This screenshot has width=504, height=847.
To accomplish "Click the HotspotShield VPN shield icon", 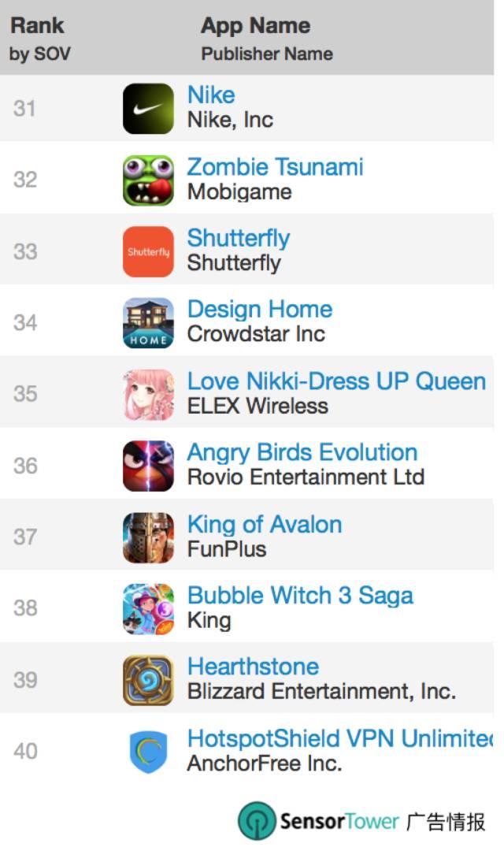I will coord(148,752).
